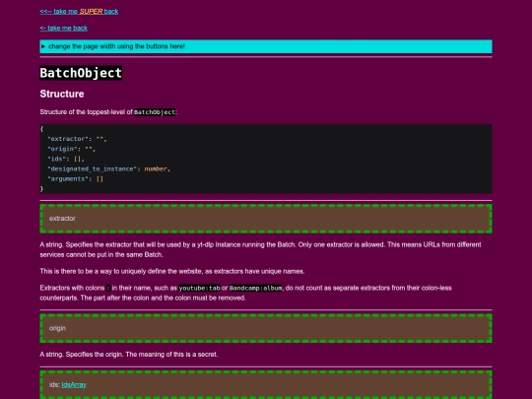
Task: Open the 'take me SUPER back' link
Action: tap(79, 11)
